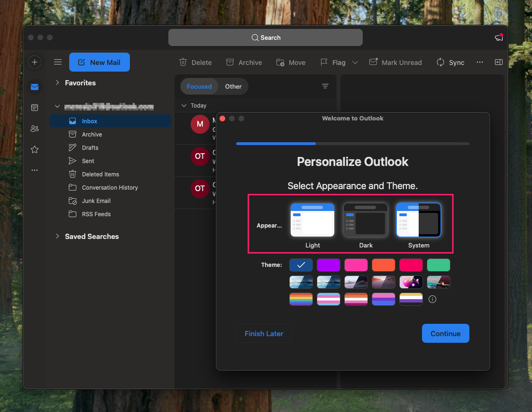This screenshot has height=412, width=532.
Task: Pick the bisexual flag theme
Action: 384,299
